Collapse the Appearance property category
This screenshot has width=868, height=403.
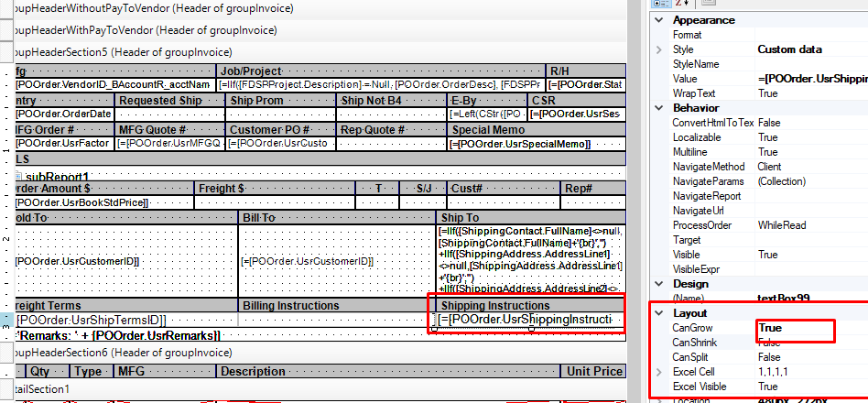[x=658, y=20]
